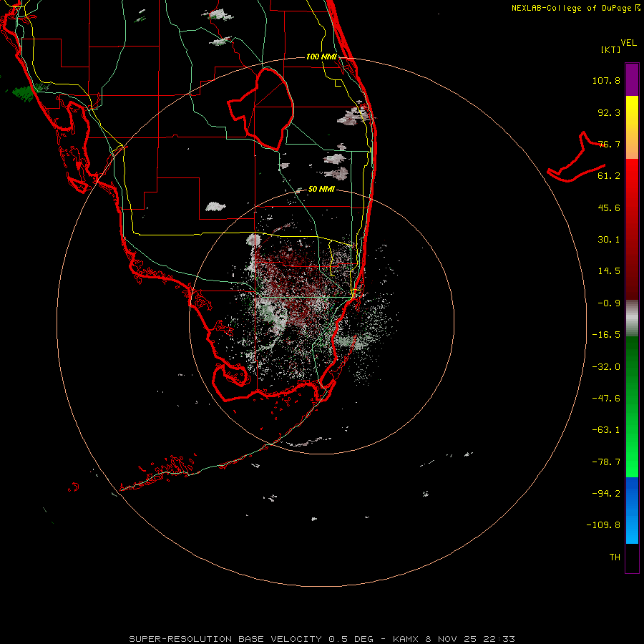Select the -16.5 scale value
644x644 pixels.
point(606,335)
